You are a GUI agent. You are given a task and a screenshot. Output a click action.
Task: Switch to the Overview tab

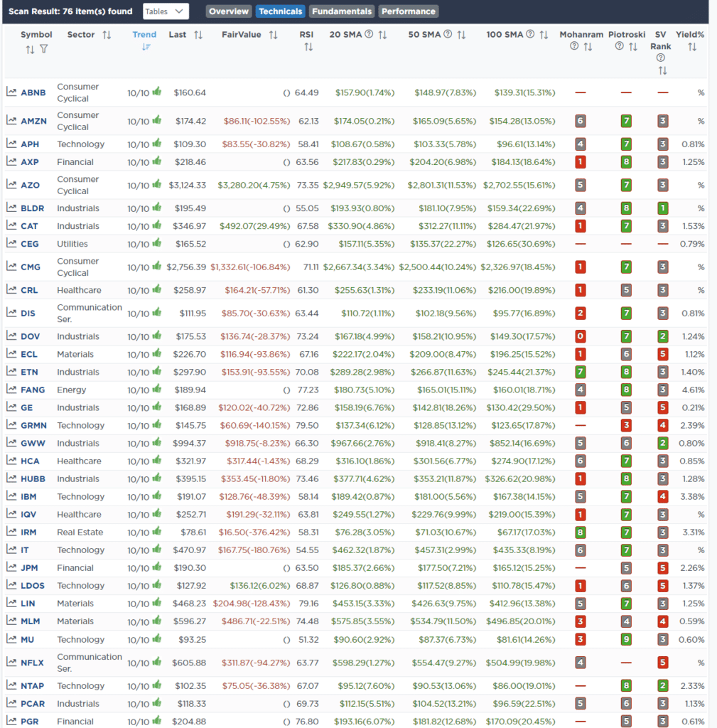[228, 11]
